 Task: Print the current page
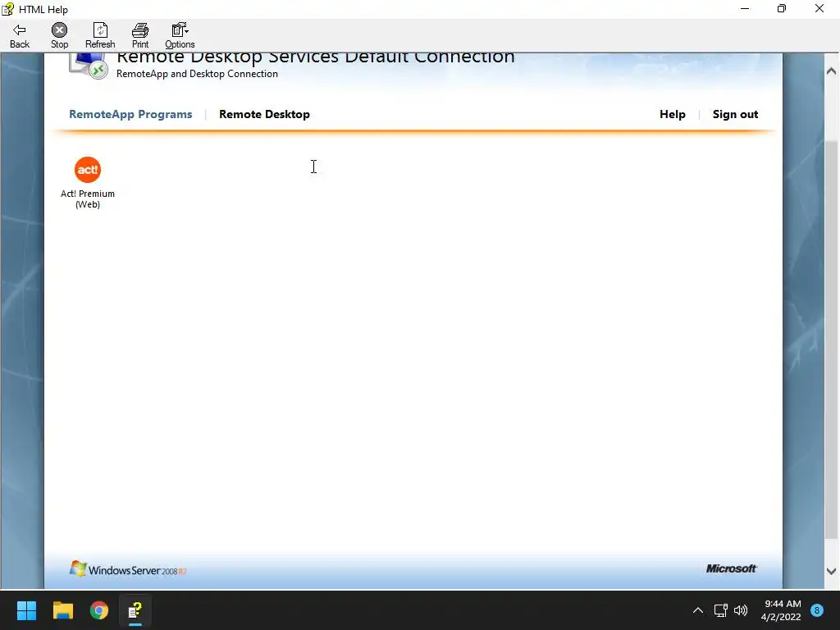tap(140, 36)
